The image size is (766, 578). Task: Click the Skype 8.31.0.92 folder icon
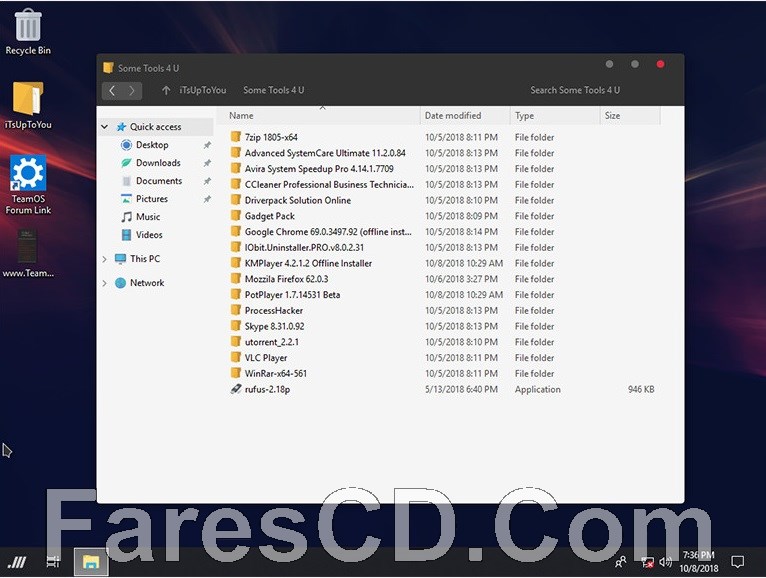pos(235,326)
